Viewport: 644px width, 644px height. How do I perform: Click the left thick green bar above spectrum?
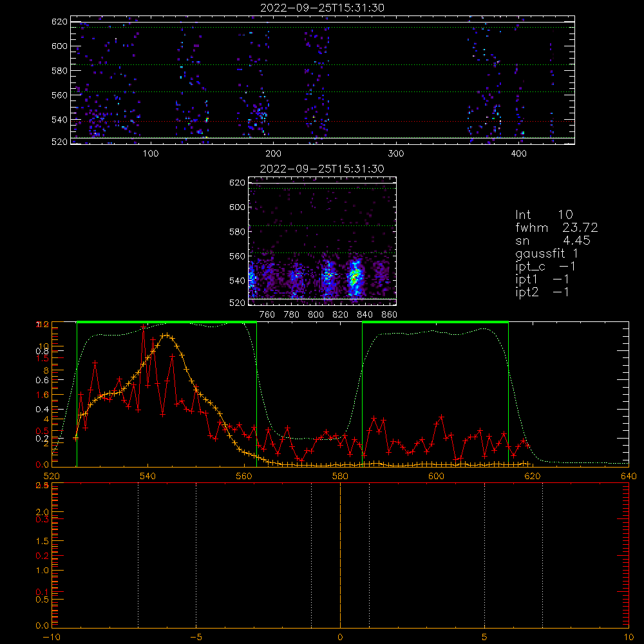(x=167, y=322)
